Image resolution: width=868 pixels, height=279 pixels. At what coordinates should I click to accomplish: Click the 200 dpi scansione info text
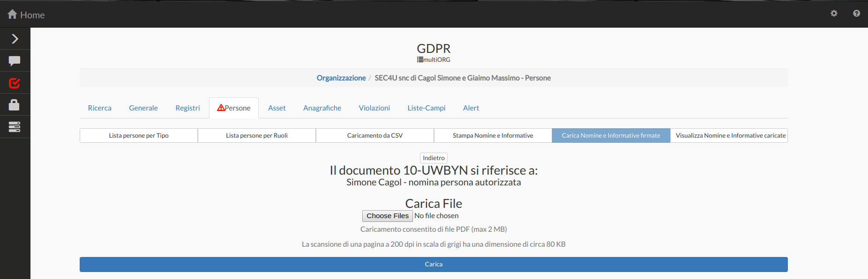pyautogui.click(x=434, y=244)
